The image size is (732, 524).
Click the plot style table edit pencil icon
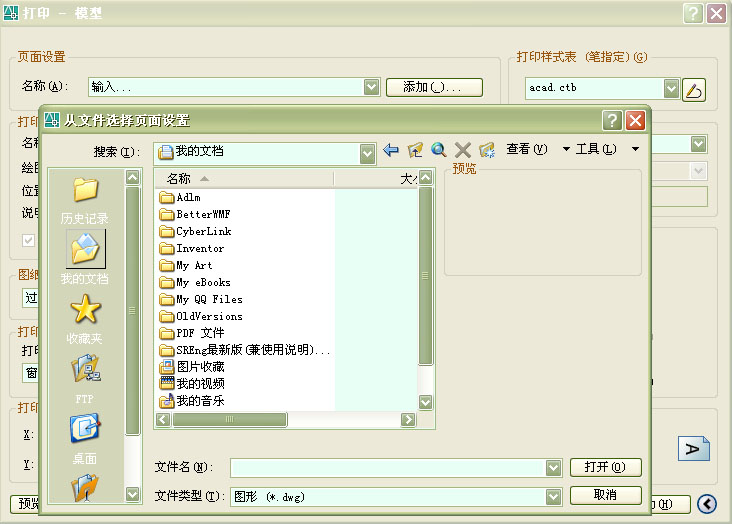[694, 90]
